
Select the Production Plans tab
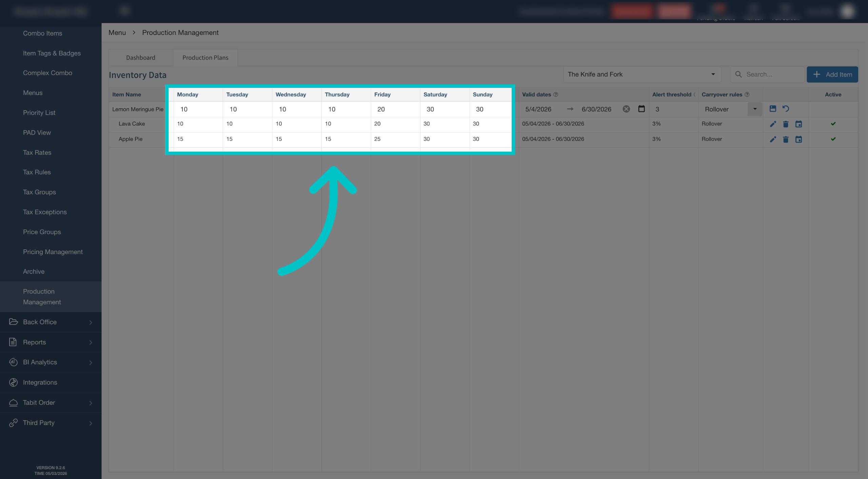[205, 58]
